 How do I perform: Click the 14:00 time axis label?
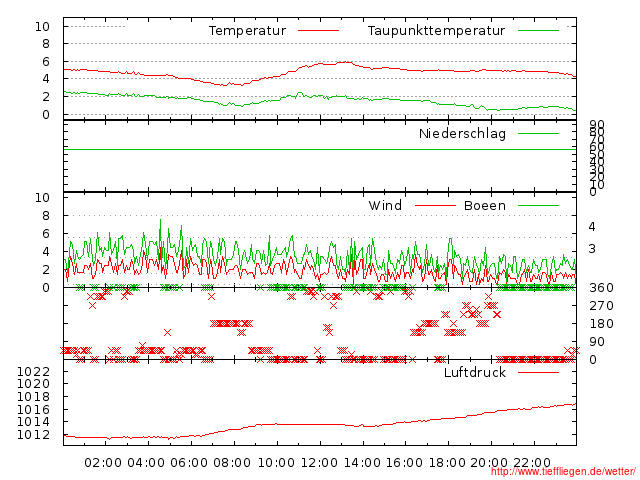tap(362, 463)
